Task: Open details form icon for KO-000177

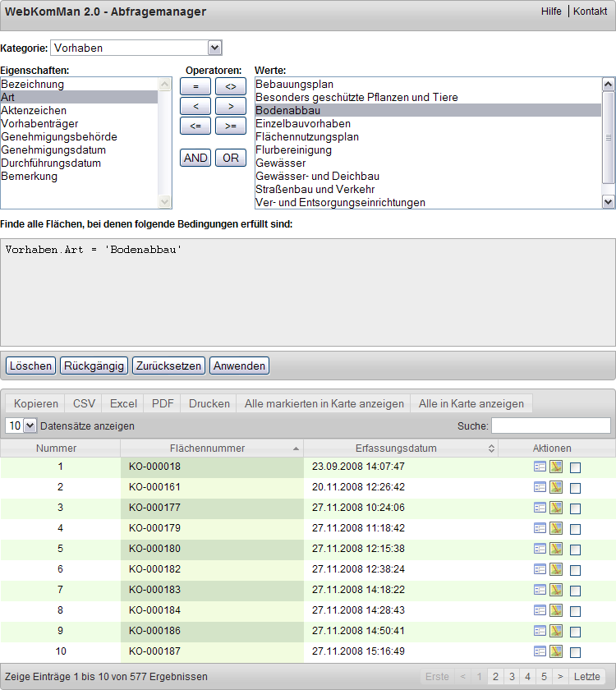Action: click(540, 508)
